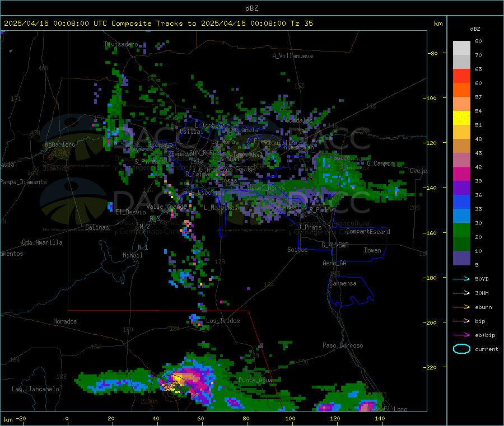Click the 'Nihuil' map label
The height and width of the screenshot is (426, 504).
coord(132,255)
